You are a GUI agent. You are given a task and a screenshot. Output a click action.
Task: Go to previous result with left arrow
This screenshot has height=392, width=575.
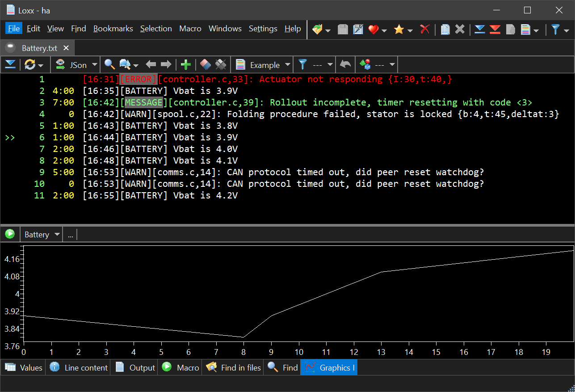pos(151,65)
